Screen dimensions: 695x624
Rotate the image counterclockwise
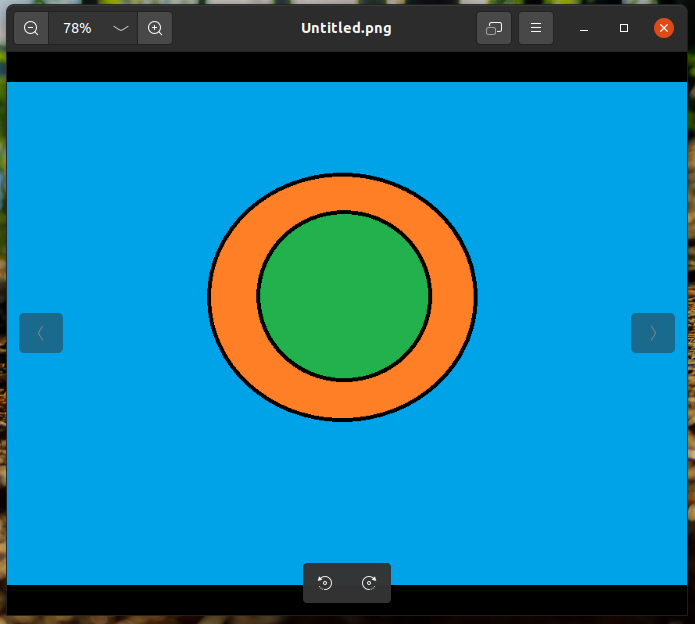click(x=325, y=583)
